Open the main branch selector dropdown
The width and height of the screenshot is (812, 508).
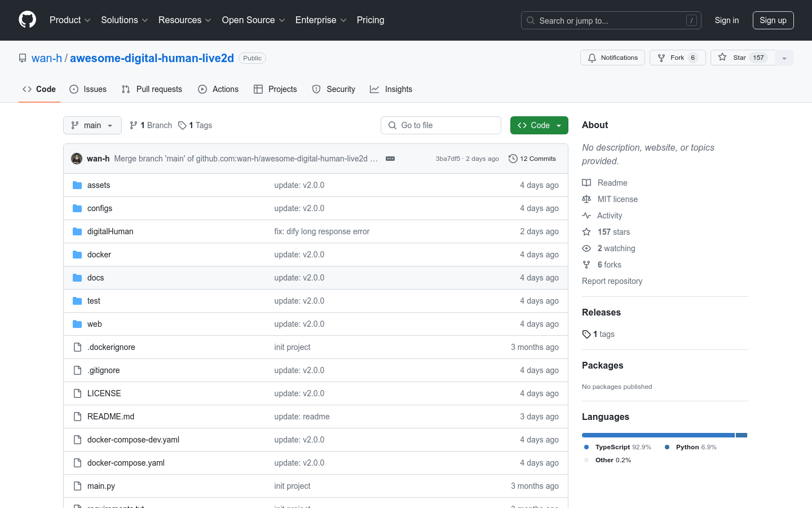92,125
